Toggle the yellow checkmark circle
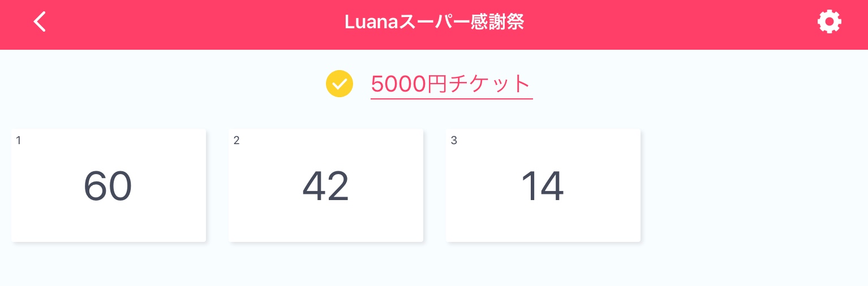This screenshot has height=286, width=868. 340,84
